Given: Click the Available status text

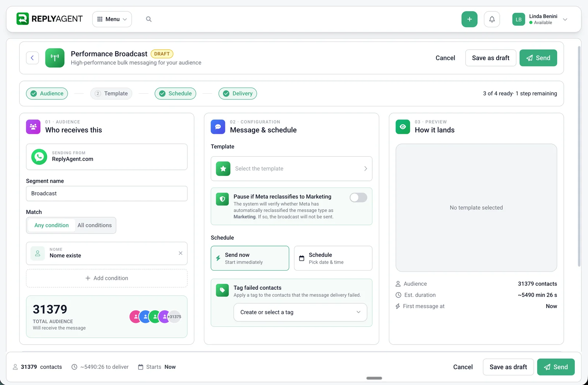Looking at the screenshot, I should [x=543, y=23].
